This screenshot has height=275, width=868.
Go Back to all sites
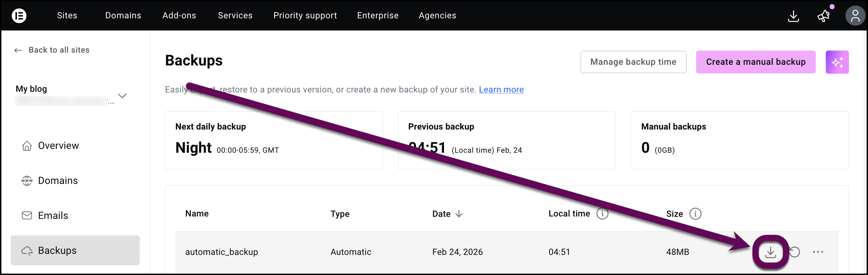pyautogui.click(x=59, y=50)
